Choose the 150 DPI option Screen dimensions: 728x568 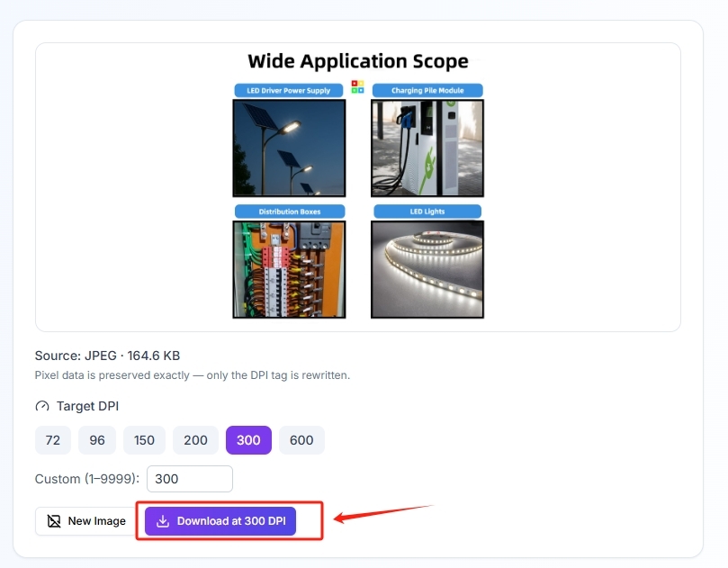[144, 440]
